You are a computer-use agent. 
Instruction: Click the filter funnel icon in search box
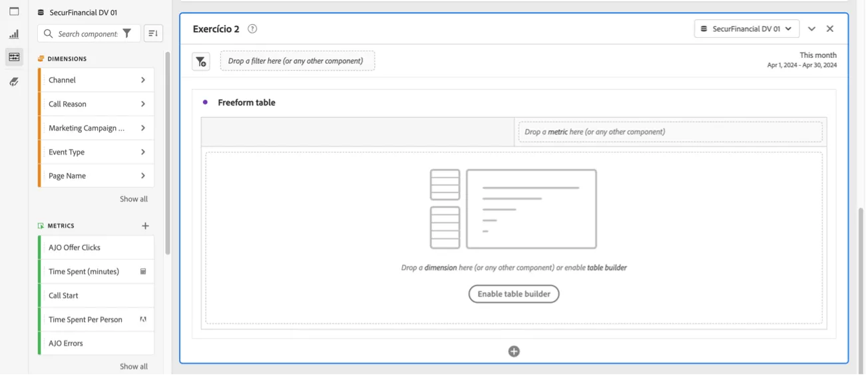(x=127, y=33)
